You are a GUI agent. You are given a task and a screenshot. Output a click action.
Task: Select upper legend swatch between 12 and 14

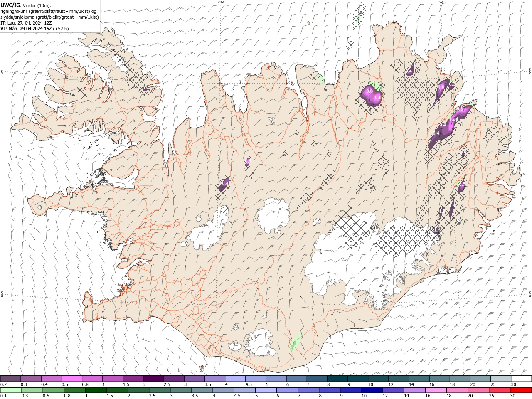point(398,378)
